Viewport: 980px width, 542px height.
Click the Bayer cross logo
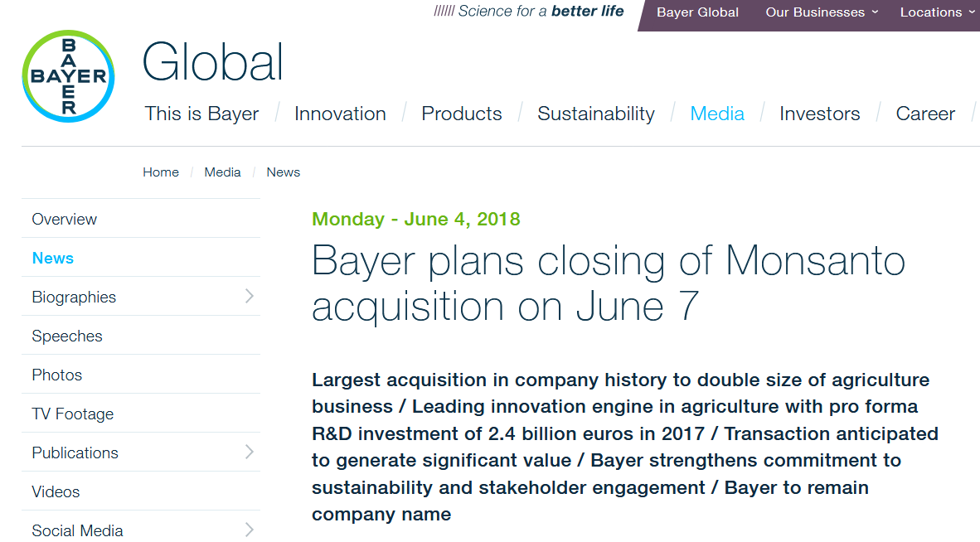click(68, 76)
